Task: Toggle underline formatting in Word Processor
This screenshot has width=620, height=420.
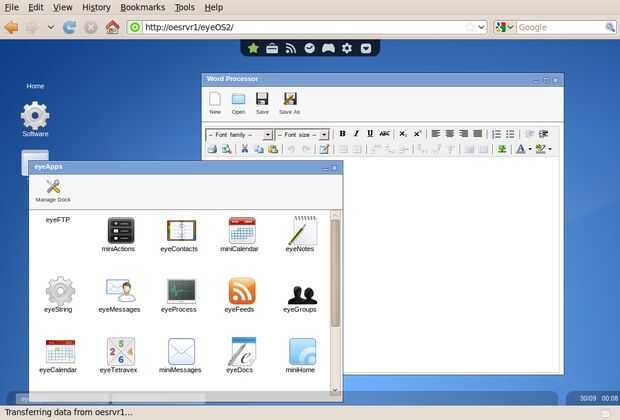Action: point(370,134)
